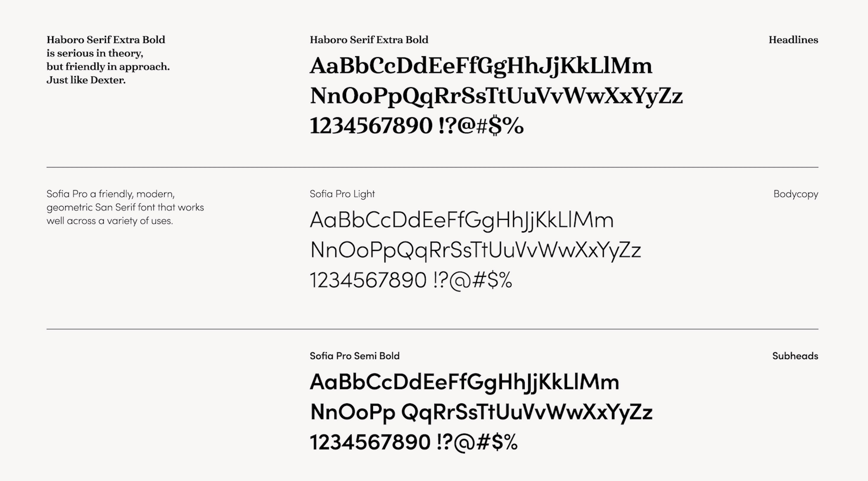Image resolution: width=868 pixels, height=481 pixels.
Task: Click the Sofia Pro Semi Bold label
Action: point(355,356)
